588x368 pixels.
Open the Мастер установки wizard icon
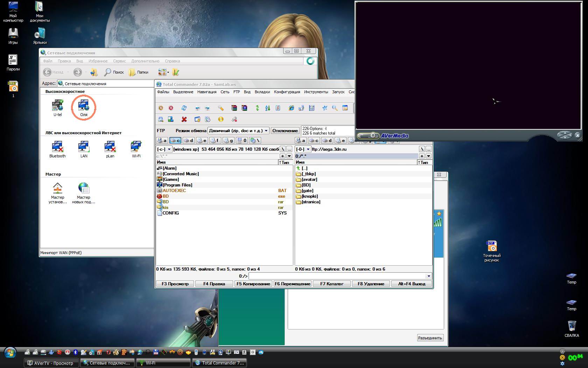(x=57, y=193)
